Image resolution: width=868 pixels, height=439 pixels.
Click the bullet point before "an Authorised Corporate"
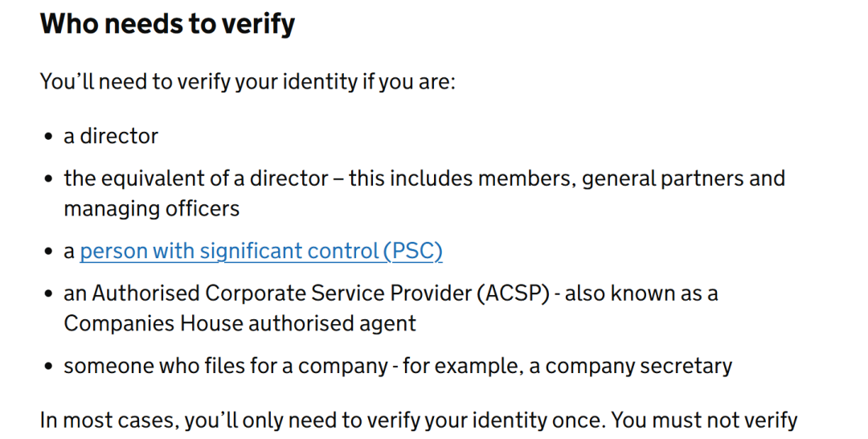pos(49,294)
